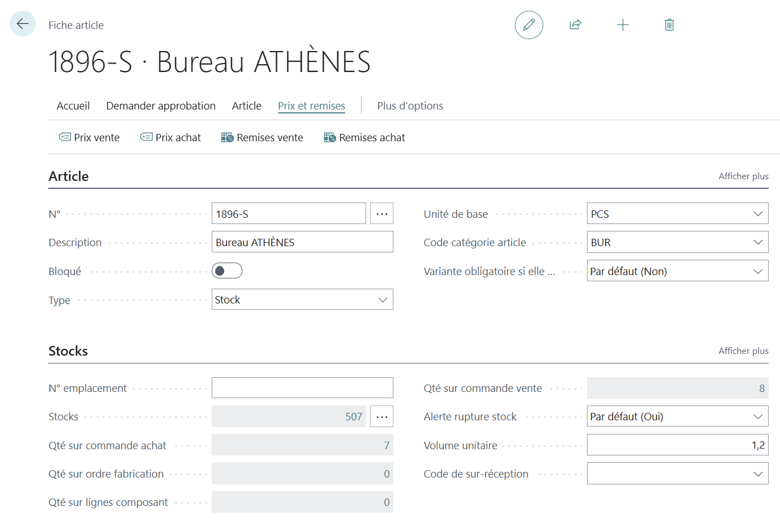This screenshot has width=780, height=532.
Task: Open lookup ellipsis next to N° field
Action: [x=381, y=213]
